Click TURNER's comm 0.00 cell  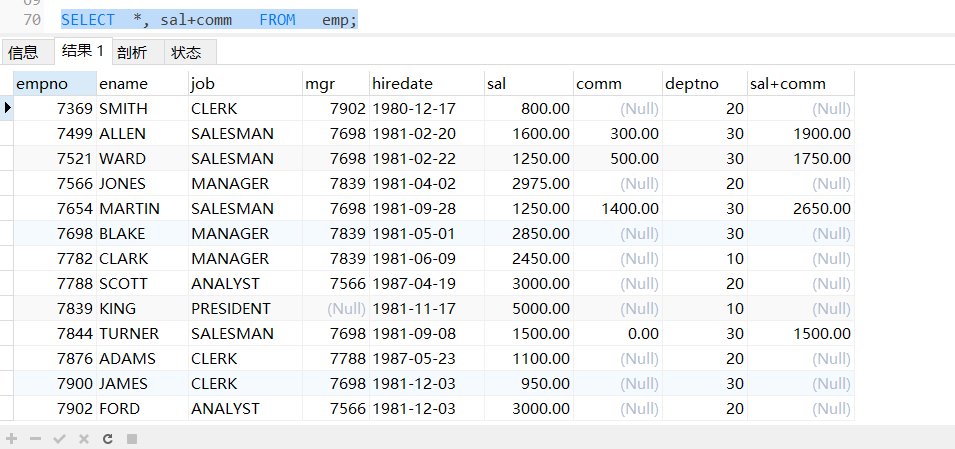click(x=618, y=333)
